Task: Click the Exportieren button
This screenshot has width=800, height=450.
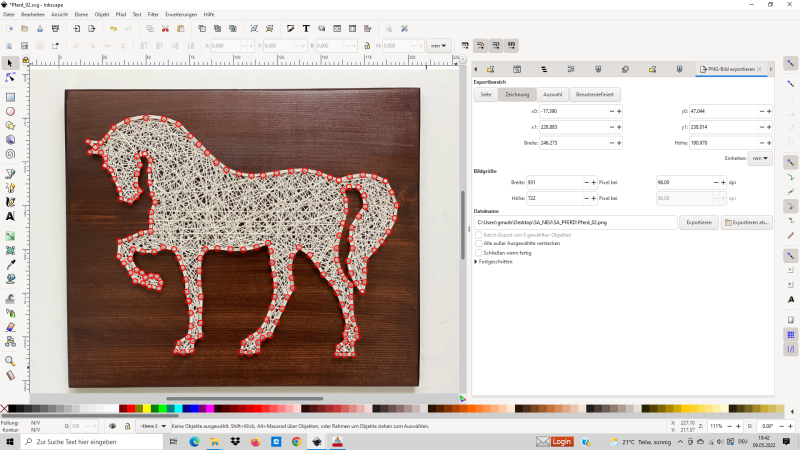Action: point(698,222)
